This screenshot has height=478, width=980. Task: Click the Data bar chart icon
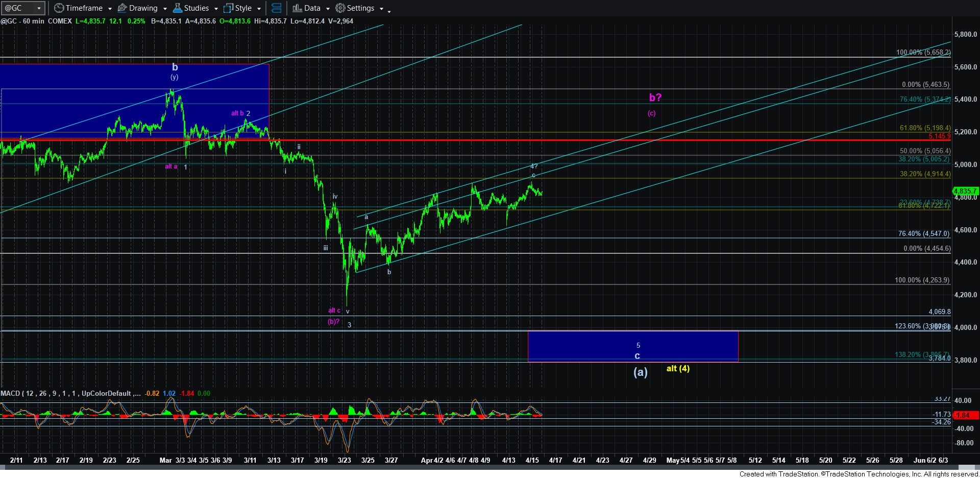pyautogui.click(x=297, y=8)
